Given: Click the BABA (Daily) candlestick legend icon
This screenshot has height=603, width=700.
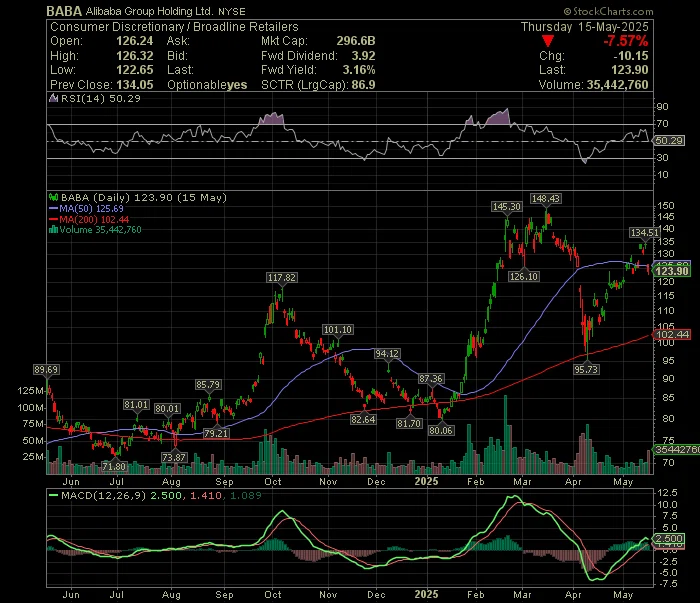Looking at the screenshot, I should 54,197.
